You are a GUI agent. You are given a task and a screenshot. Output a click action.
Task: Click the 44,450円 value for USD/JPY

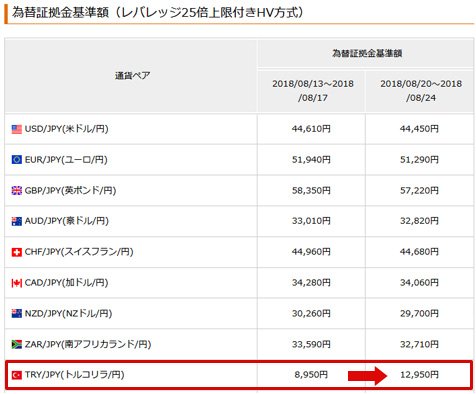(x=419, y=129)
